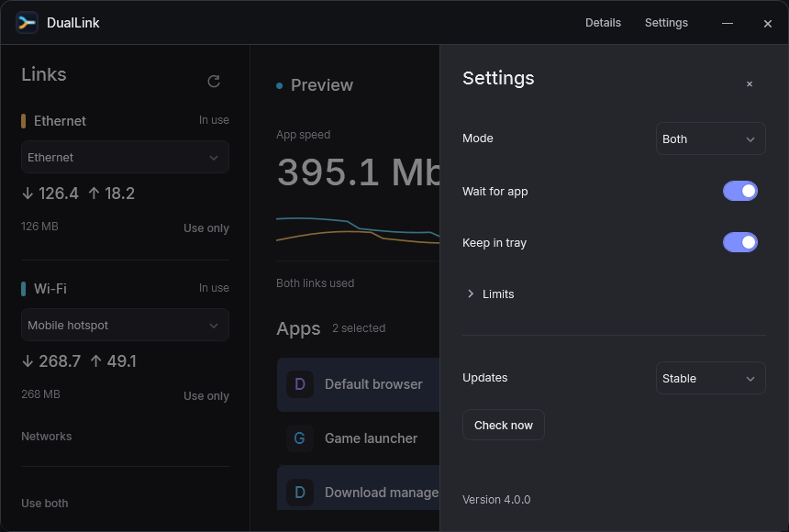Close the DualLink window
Viewport: 789px width, 532px height.
click(x=767, y=23)
